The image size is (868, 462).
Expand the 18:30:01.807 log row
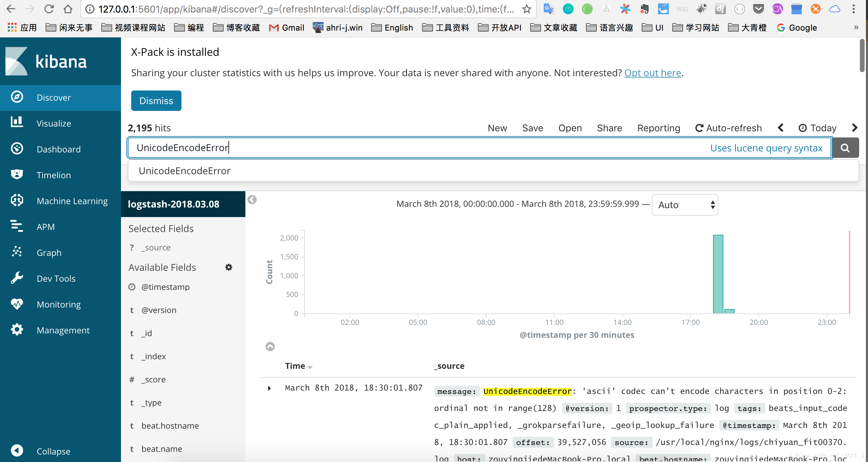tap(269, 388)
